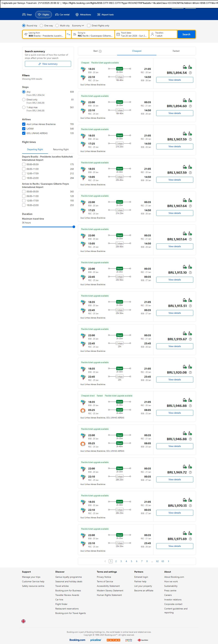Click the next page arrow in pagination

point(169,561)
